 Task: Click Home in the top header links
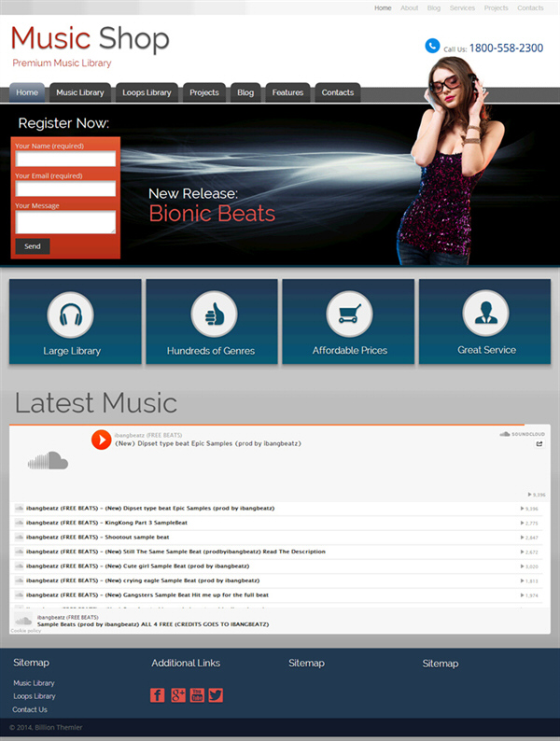pos(383,8)
